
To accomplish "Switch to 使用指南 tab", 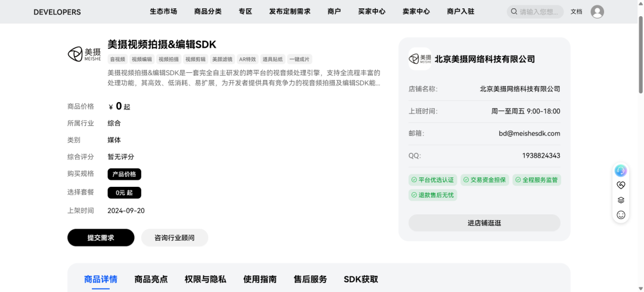I will (260, 279).
